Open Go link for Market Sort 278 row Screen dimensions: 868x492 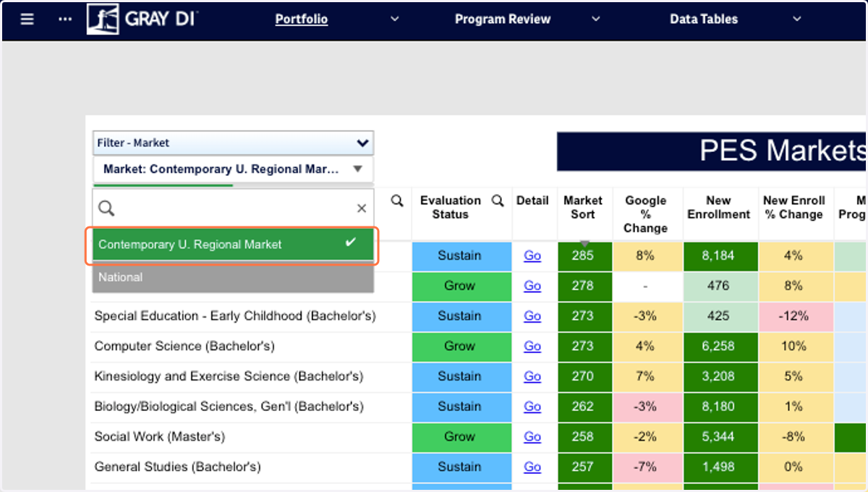click(x=532, y=286)
